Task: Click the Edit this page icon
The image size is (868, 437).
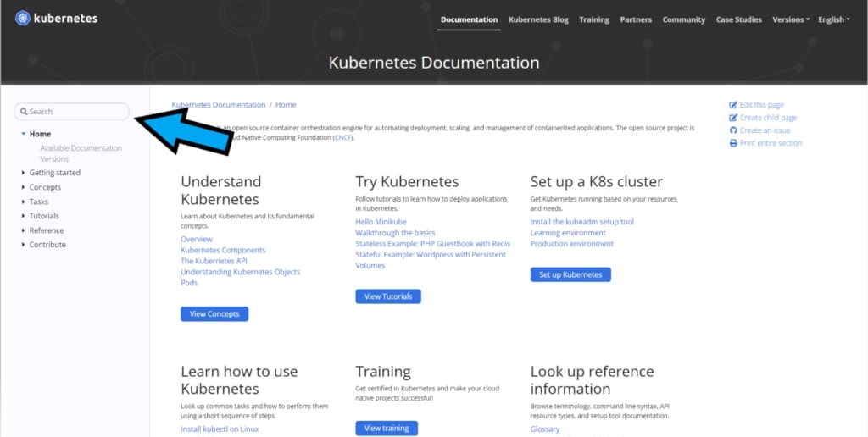Action: (733, 105)
